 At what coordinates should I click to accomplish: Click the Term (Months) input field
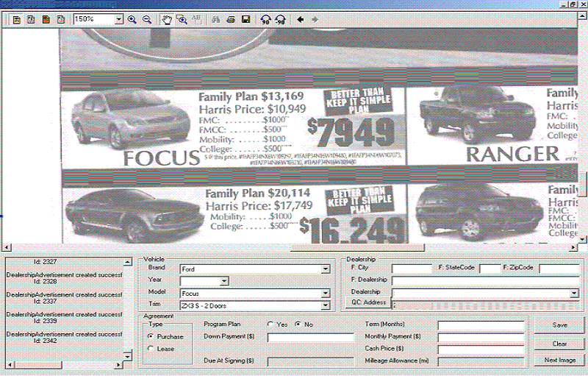click(481, 325)
